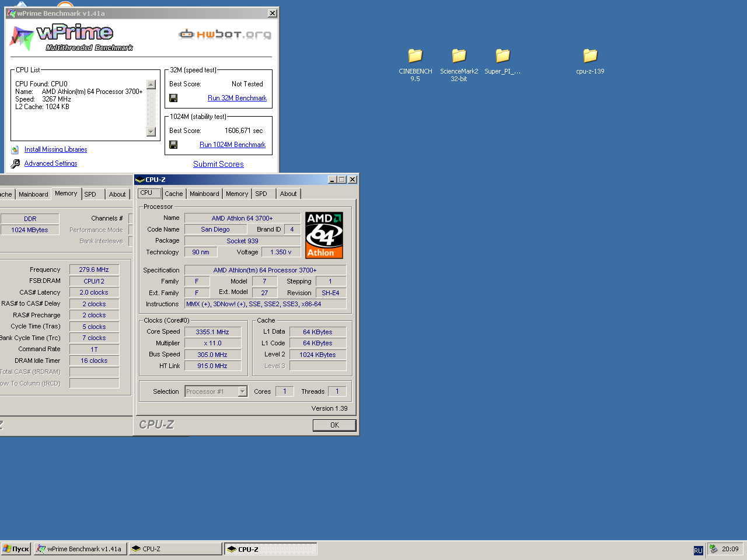Click the memory type DDR field

pos(30,219)
